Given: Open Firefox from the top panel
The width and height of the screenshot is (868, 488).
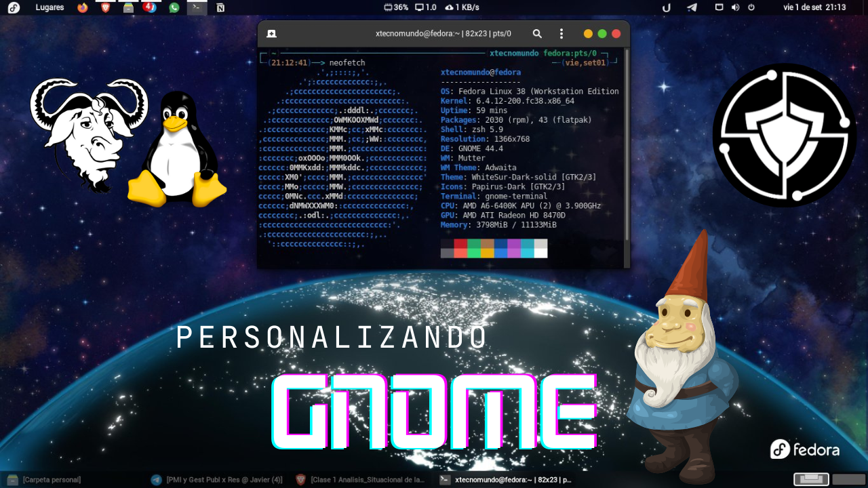Looking at the screenshot, I should pos(83,7).
